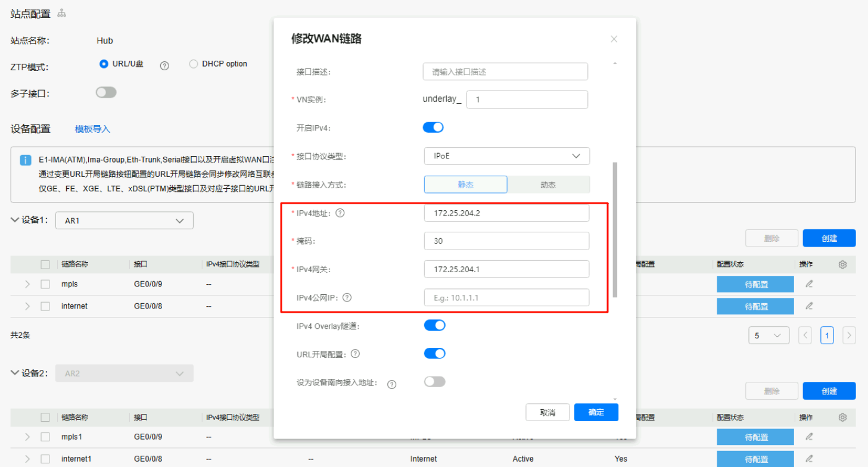The width and height of the screenshot is (868, 467).
Task: Click the edit pencil icon for mpls row
Action: point(809,284)
